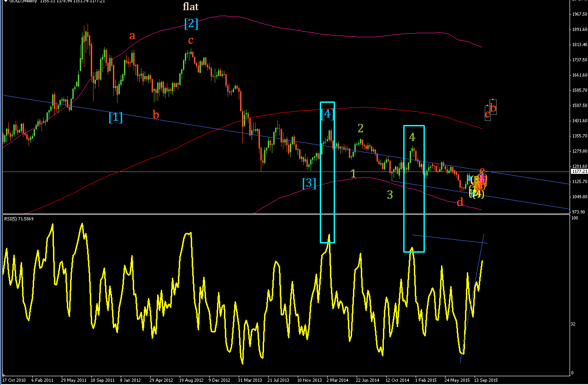This screenshot has height=385, width=588.
Task: Click the 1813.40 price axis value
Action: point(579,45)
